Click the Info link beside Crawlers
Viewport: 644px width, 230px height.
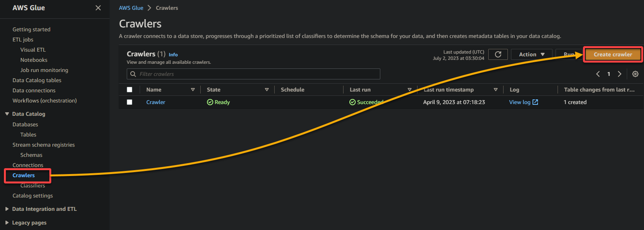(173, 55)
